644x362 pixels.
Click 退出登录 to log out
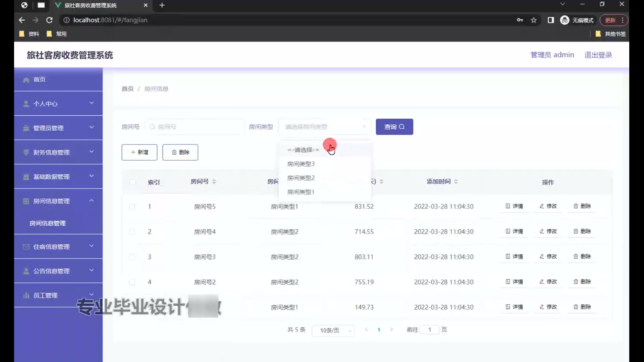click(x=598, y=55)
